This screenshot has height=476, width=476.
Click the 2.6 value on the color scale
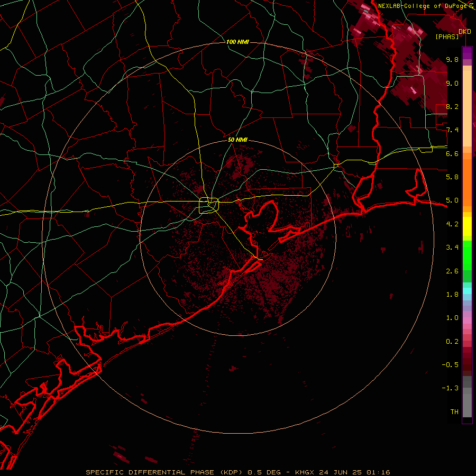click(452, 271)
